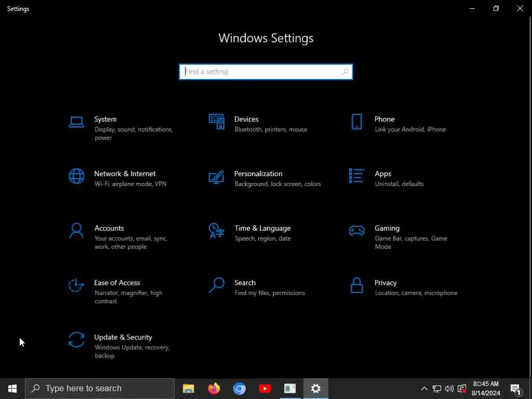Image resolution: width=532 pixels, height=399 pixels.
Task: Open Apps list icon
Action: [356, 176]
